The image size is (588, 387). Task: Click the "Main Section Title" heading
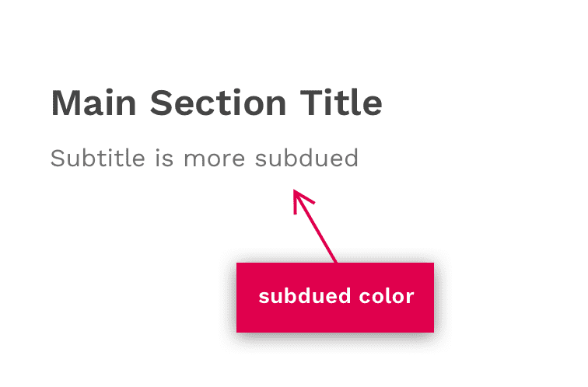[216, 103]
